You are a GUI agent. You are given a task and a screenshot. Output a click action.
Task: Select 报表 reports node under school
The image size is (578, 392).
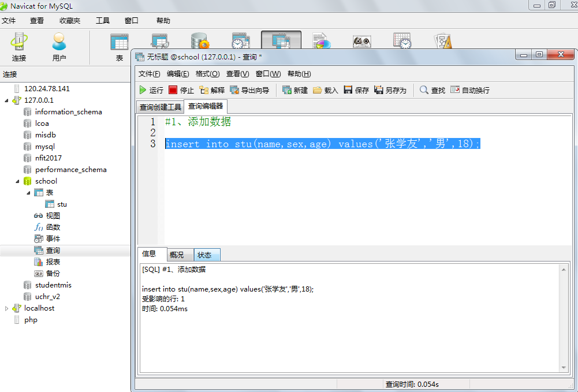coord(53,262)
